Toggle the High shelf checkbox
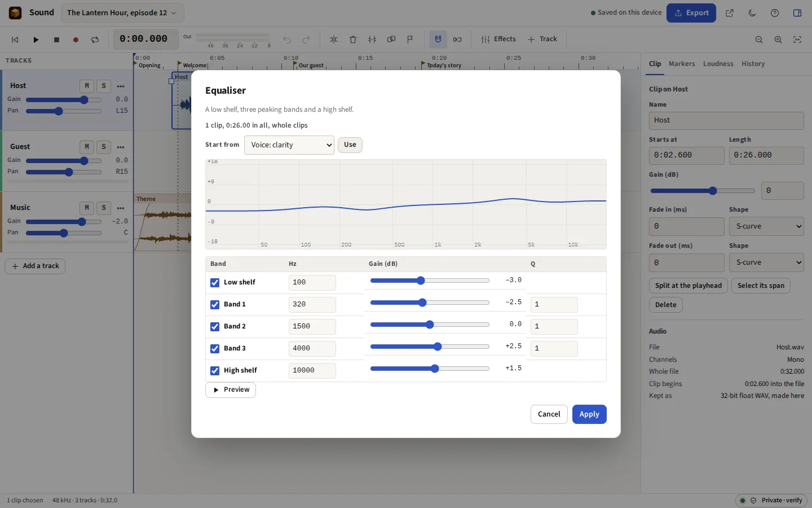This screenshot has width=812, height=508. (215, 371)
